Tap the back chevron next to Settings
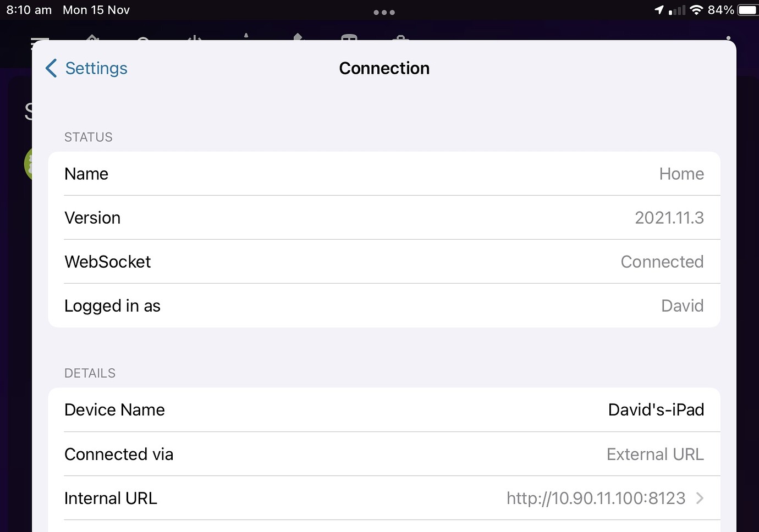The width and height of the screenshot is (759, 532). [x=50, y=68]
